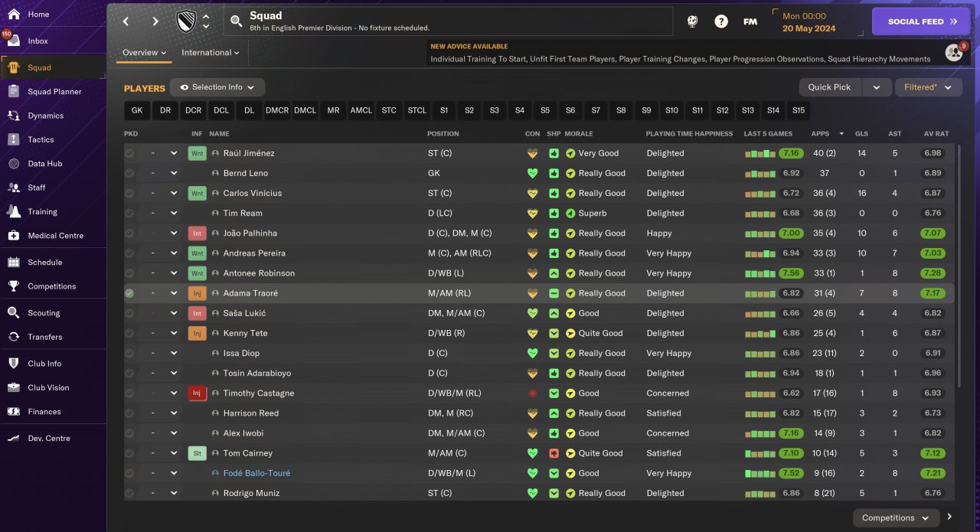Open the Competitions dropdown at bottom

tap(895, 517)
